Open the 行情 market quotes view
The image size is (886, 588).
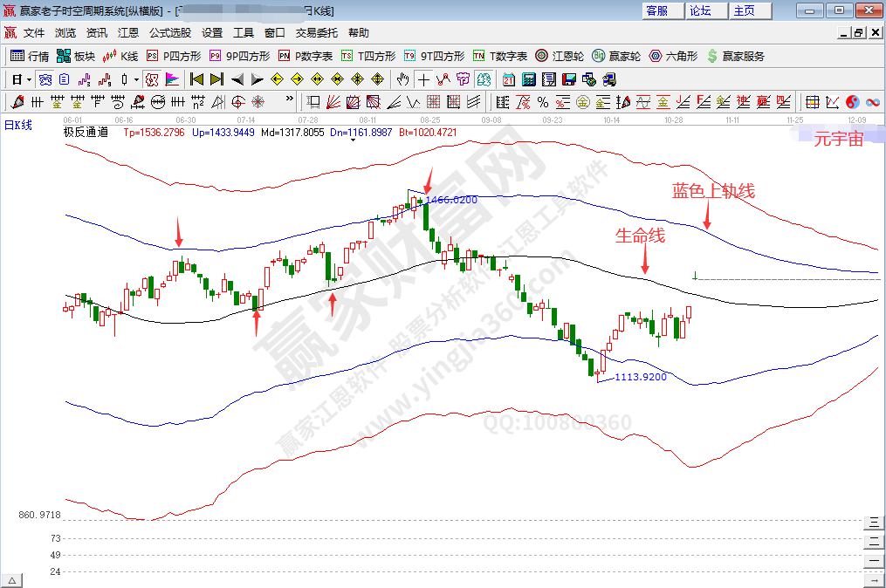[29, 56]
